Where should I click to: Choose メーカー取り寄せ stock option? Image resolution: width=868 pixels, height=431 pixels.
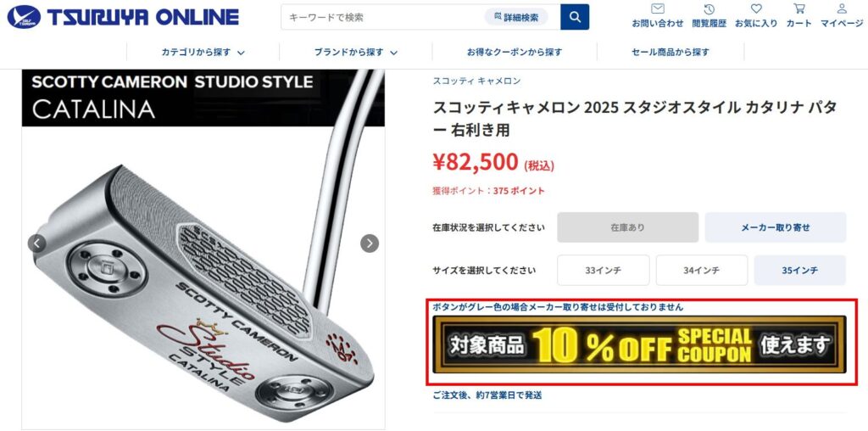pyautogui.click(x=776, y=227)
